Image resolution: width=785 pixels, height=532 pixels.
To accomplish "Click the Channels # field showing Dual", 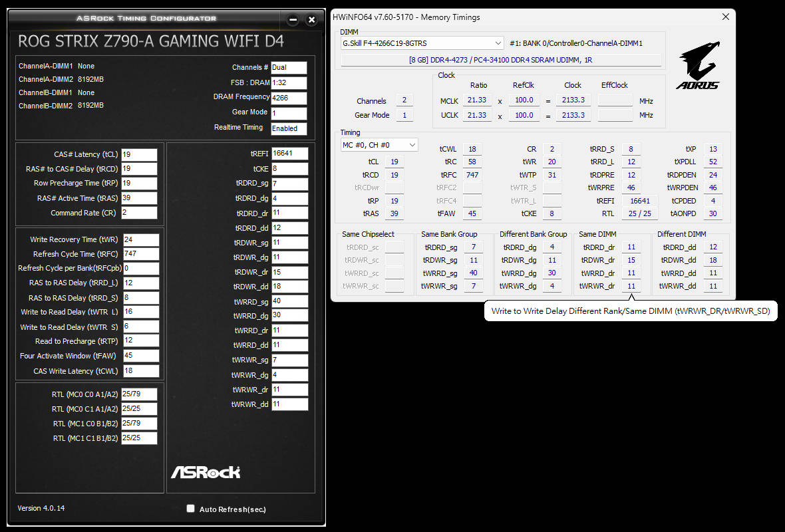I will 289,68.
